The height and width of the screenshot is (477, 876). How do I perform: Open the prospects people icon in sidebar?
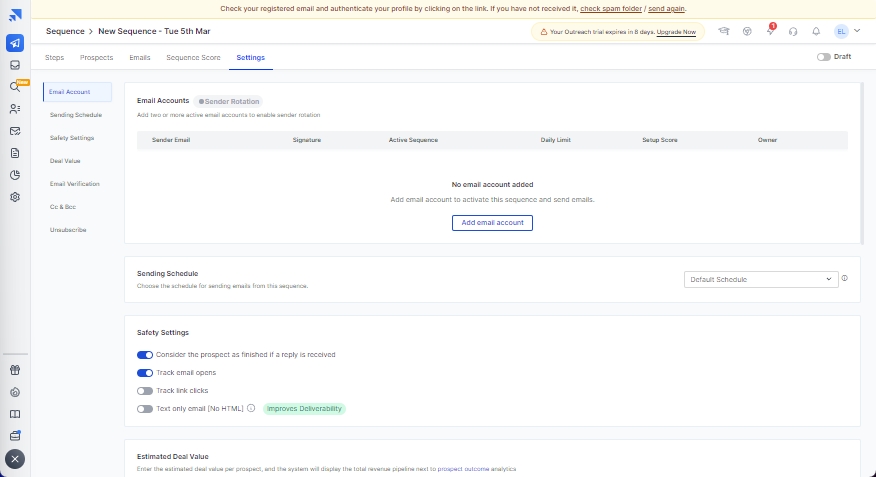15,109
